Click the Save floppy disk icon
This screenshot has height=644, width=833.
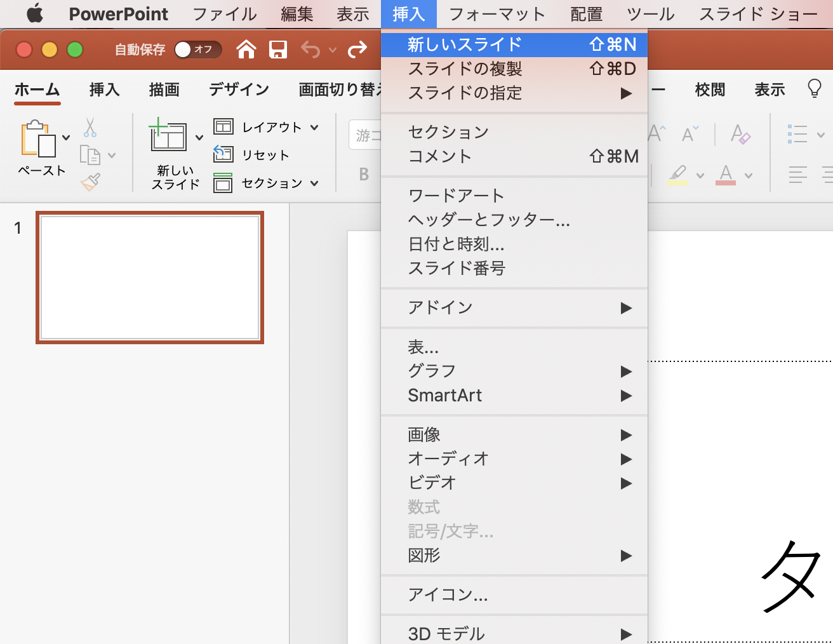278,50
